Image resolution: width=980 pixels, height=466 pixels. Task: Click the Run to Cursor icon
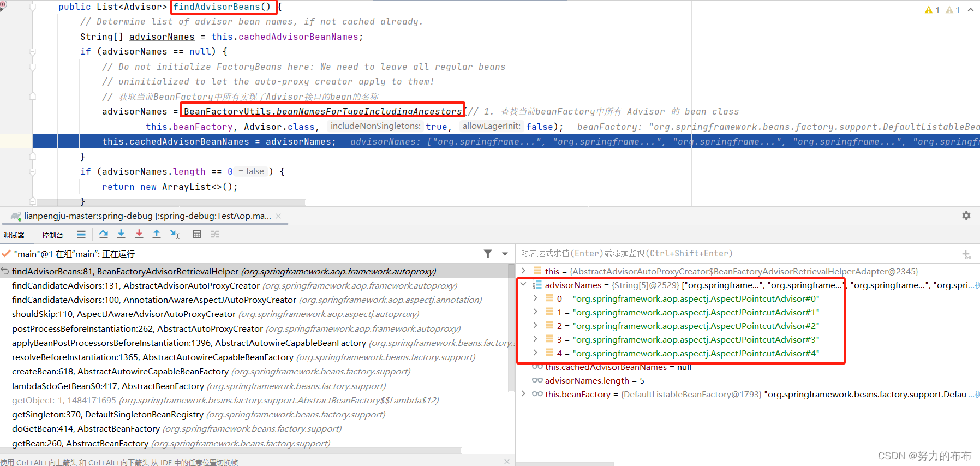pyautogui.click(x=175, y=234)
